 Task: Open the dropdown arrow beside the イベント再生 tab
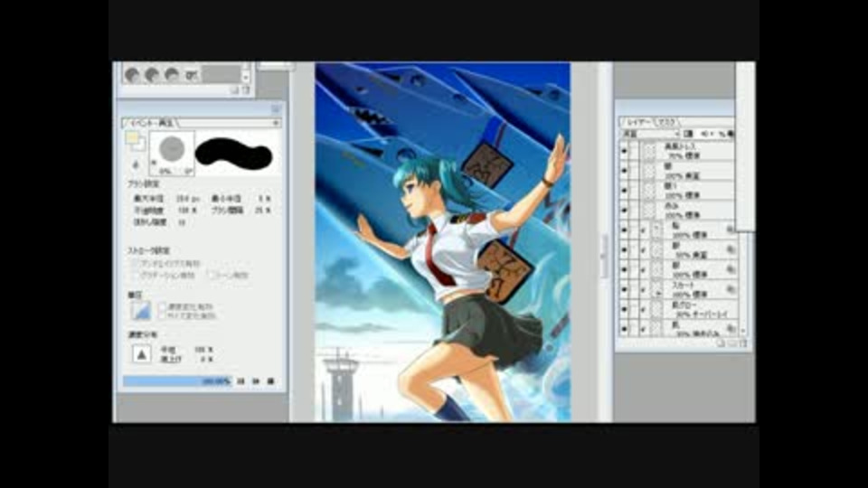275,124
